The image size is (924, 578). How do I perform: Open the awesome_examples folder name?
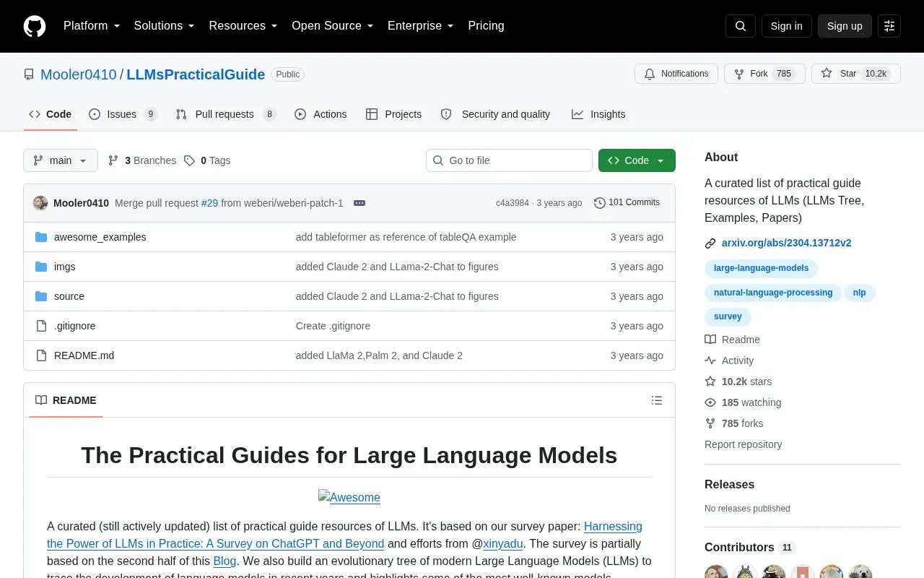100,237
